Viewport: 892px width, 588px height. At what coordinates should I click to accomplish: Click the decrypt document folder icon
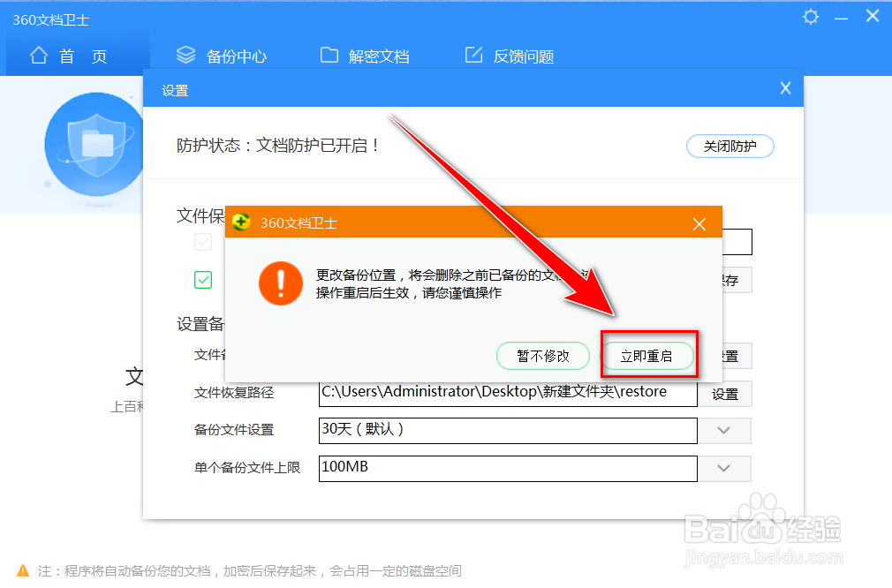pyautogui.click(x=329, y=55)
